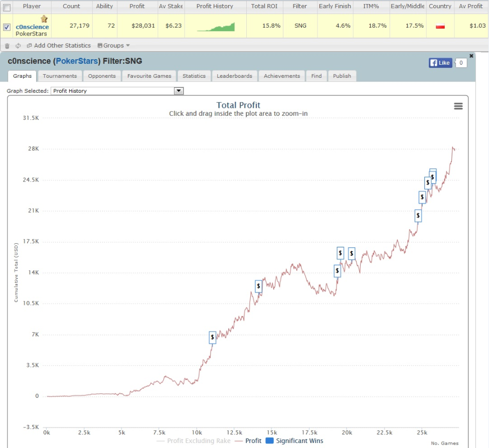Click the Poland flag icon

pos(440,26)
